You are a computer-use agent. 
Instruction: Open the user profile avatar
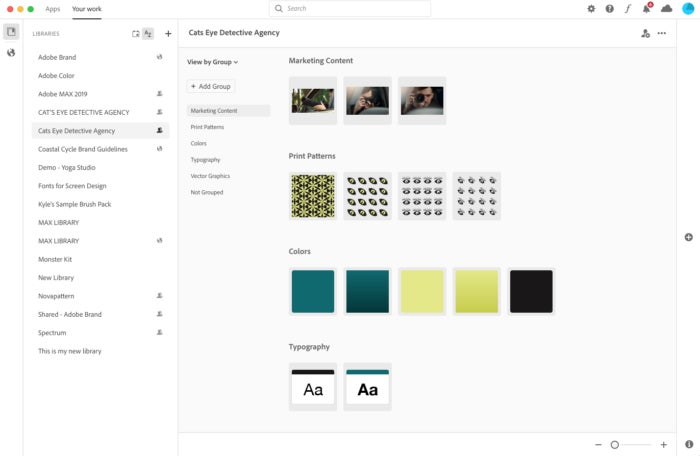pos(688,8)
